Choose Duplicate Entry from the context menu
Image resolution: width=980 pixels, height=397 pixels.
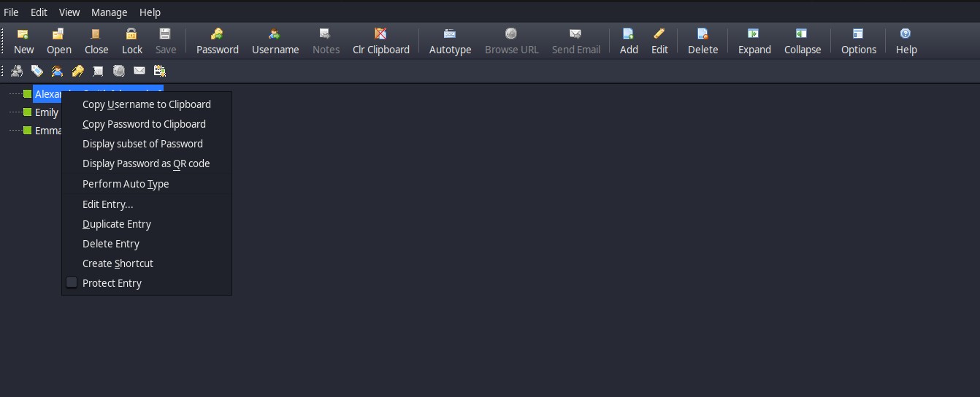point(117,224)
